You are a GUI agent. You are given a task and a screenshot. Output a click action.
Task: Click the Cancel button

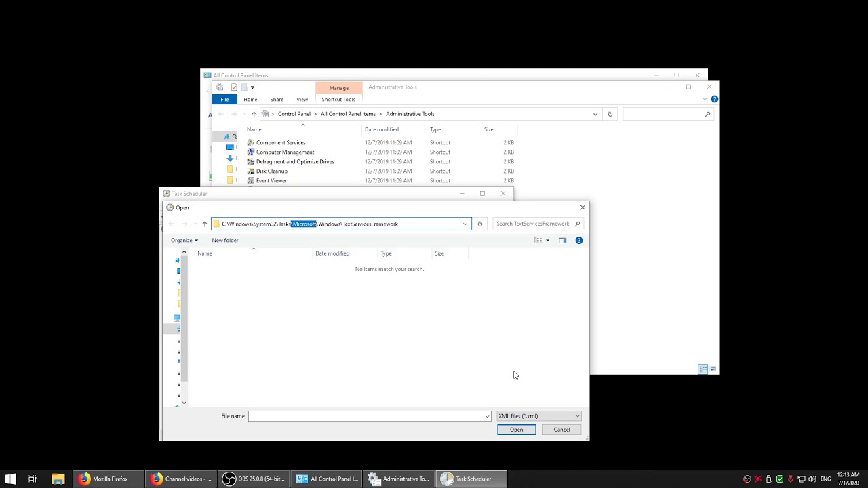point(561,430)
